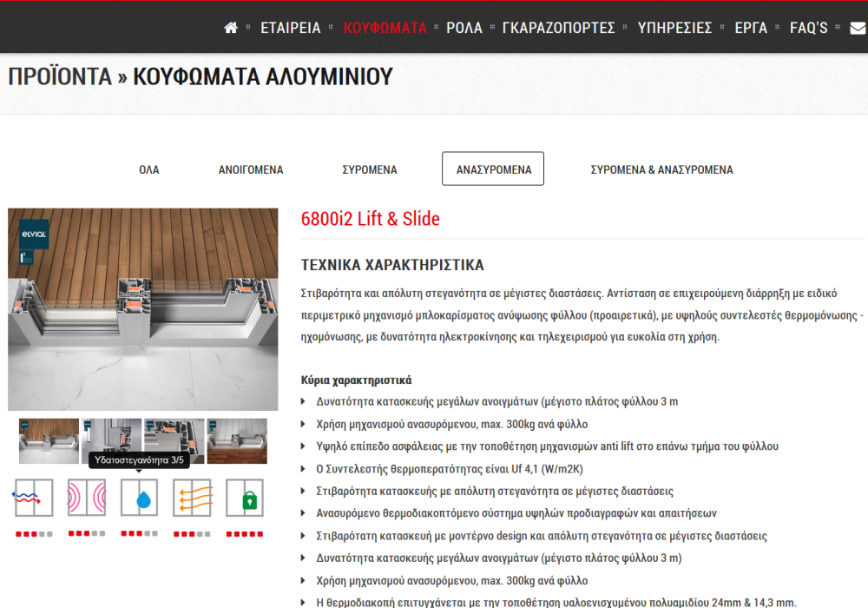Click bullet about anti lift mechanisms
Screen dimensions: 868x608
[x=548, y=446]
